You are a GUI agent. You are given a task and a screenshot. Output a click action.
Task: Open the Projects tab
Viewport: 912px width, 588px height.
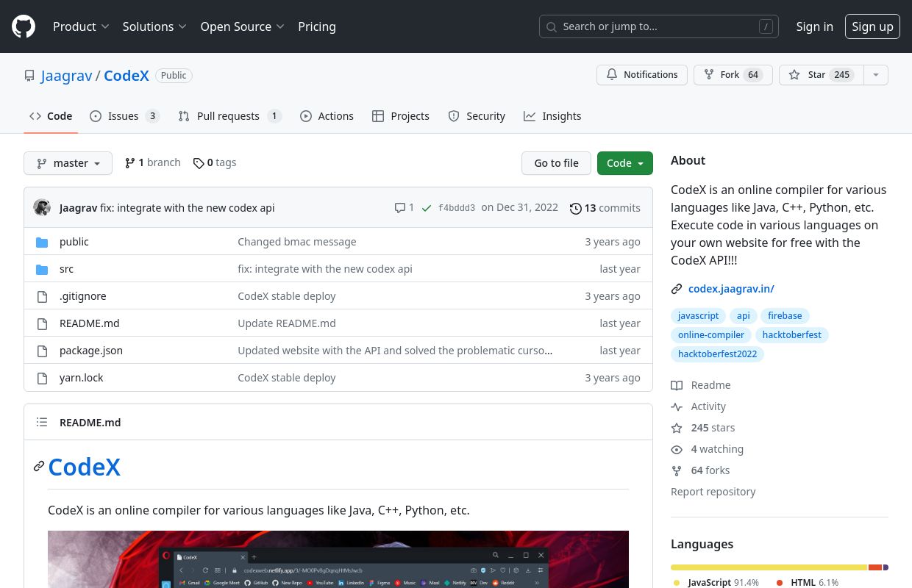[401, 116]
